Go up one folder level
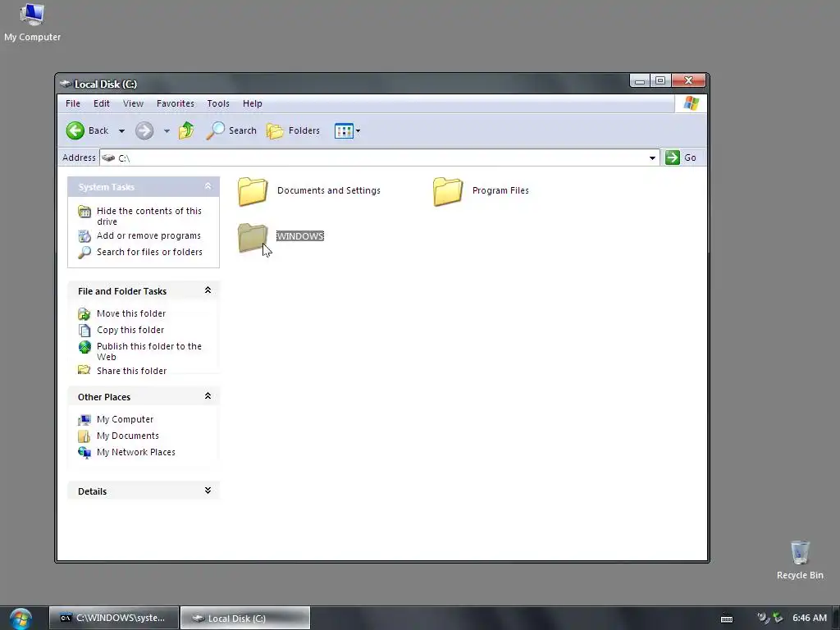The image size is (840, 630). coord(186,130)
